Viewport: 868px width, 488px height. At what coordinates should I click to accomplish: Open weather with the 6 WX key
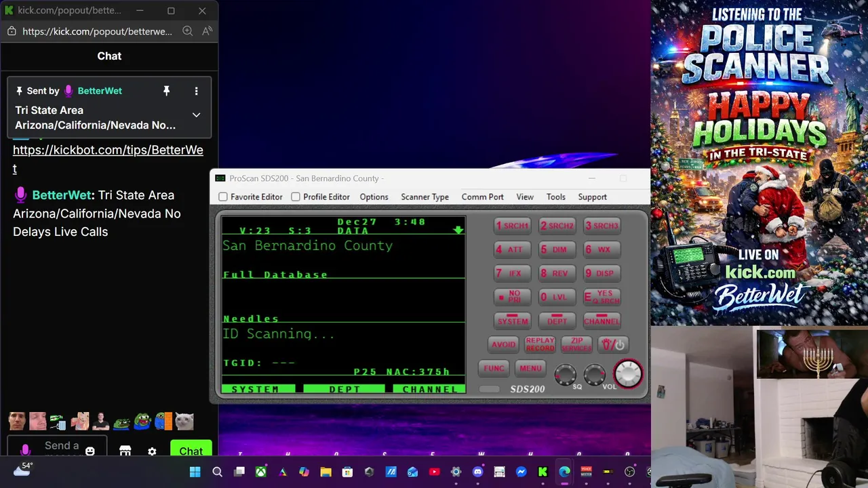[x=601, y=249]
